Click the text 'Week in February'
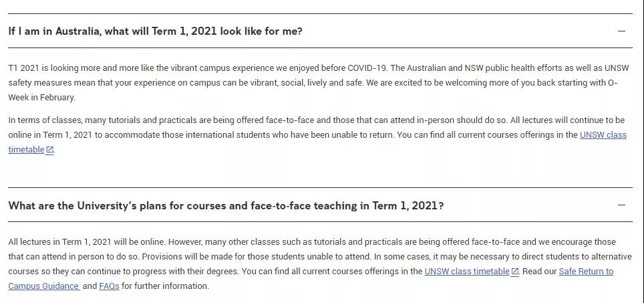644x303 pixels. 41,98
